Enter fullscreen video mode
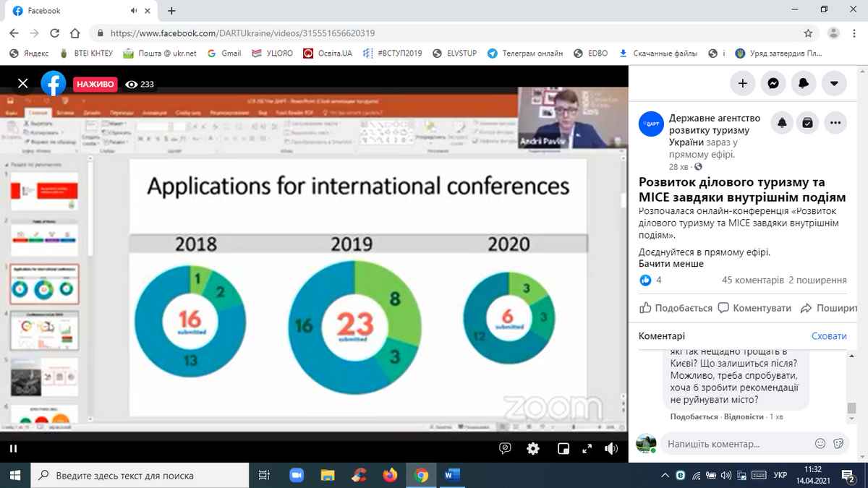 click(586, 449)
